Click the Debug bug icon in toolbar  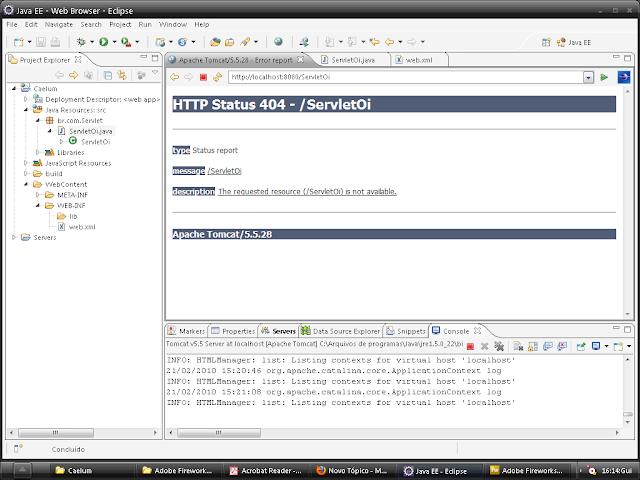pos(80,42)
